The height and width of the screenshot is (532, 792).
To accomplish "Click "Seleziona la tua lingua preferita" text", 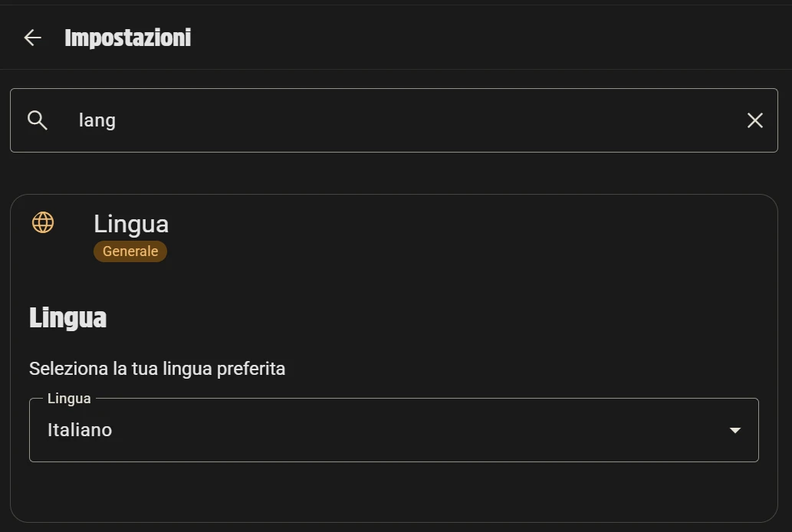I will [x=157, y=369].
